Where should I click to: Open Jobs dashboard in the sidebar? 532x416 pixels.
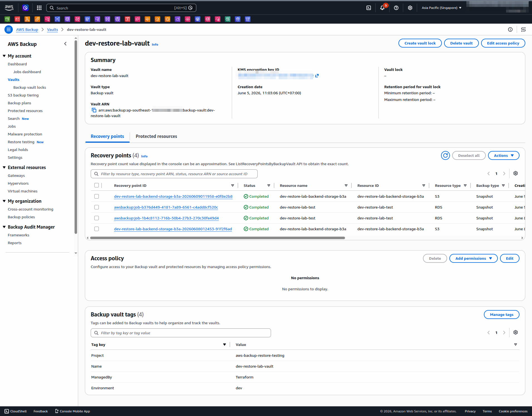pos(27,72)
